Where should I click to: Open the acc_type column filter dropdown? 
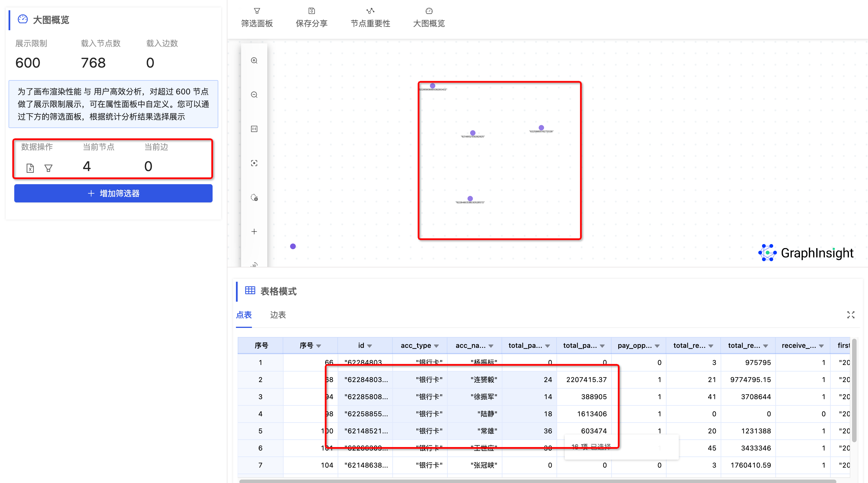pos(436,346)
